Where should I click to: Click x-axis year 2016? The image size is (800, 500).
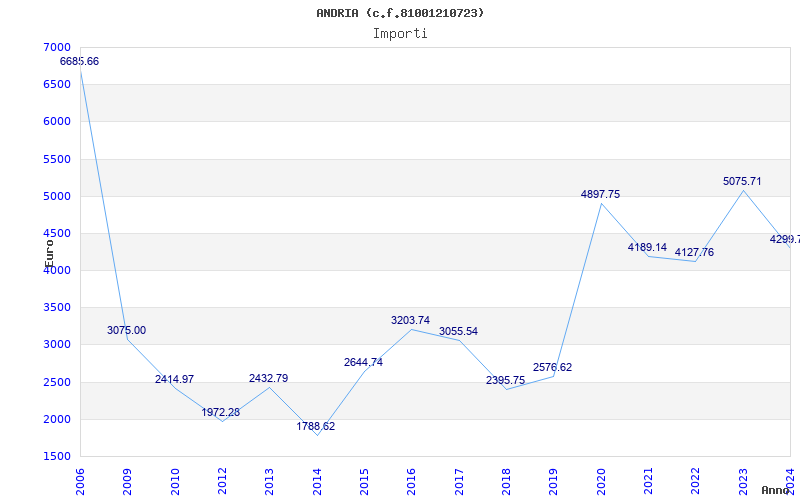tap(411, 482)
